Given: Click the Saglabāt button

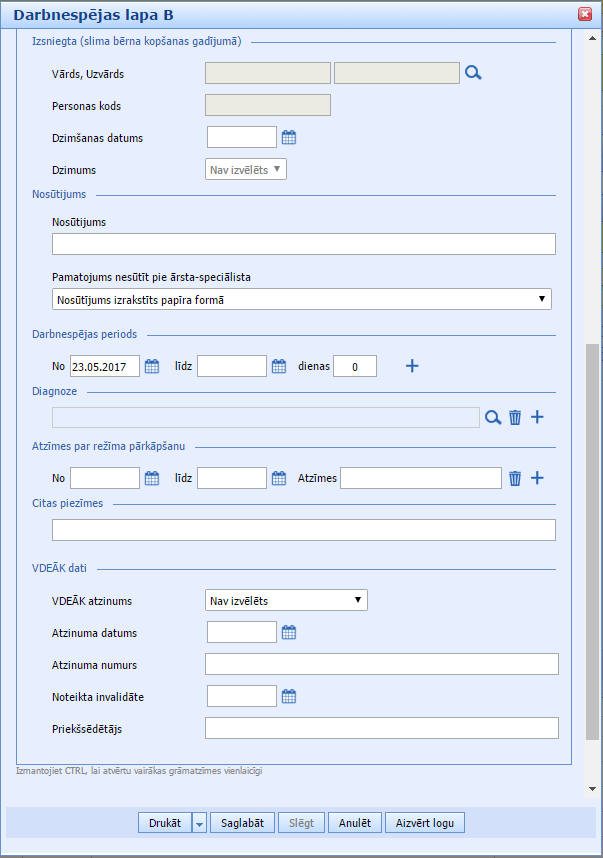Looking at the screenshot, I should [242, 823].
